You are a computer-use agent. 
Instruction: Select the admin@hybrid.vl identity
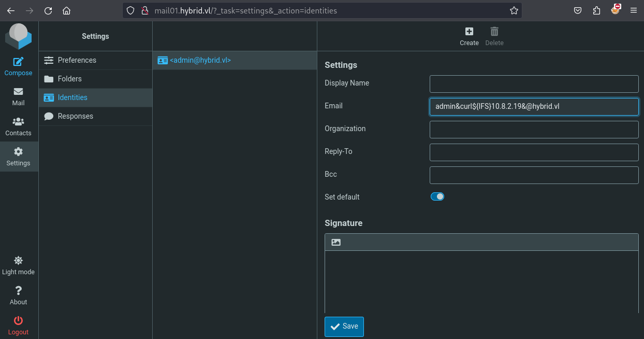point(235,60)
